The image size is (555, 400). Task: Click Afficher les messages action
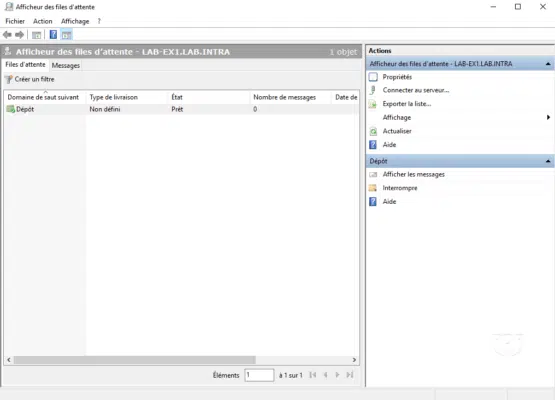[x=413, y=175]
